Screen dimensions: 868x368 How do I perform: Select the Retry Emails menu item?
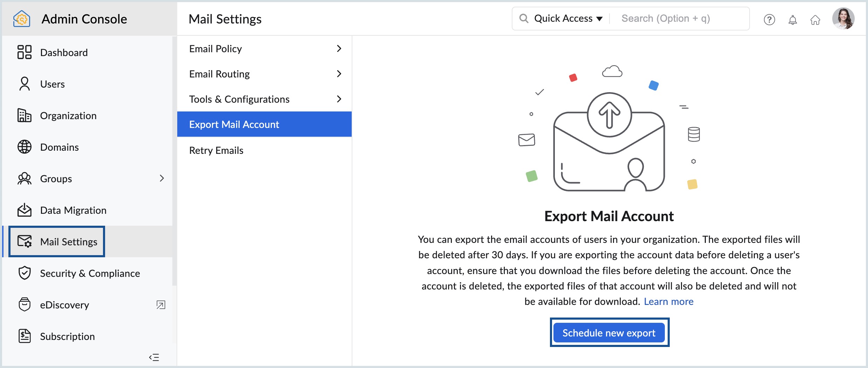[x=216, y=150]
